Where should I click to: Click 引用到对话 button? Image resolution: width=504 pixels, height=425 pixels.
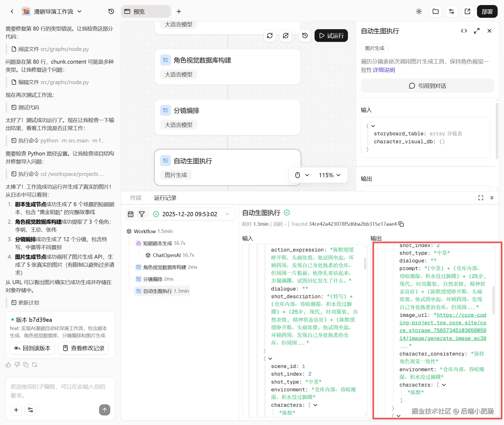pos(427,86)
